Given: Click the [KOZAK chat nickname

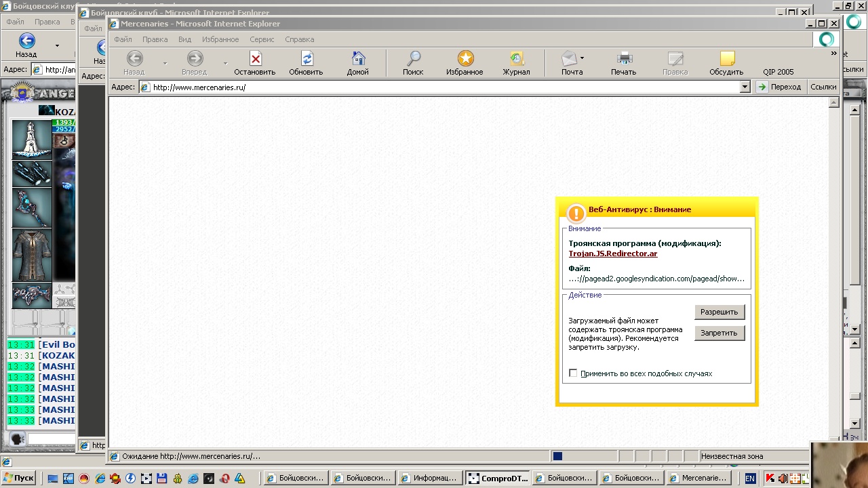Looking at the screenshot, I should (57, 355).
